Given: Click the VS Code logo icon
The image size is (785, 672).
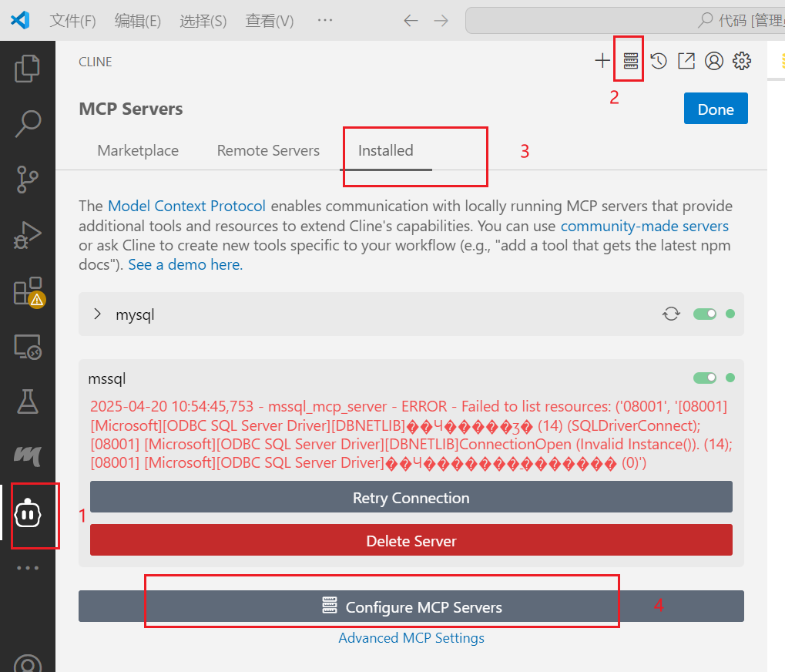Looking at the screenshot, I should (20, 20).
